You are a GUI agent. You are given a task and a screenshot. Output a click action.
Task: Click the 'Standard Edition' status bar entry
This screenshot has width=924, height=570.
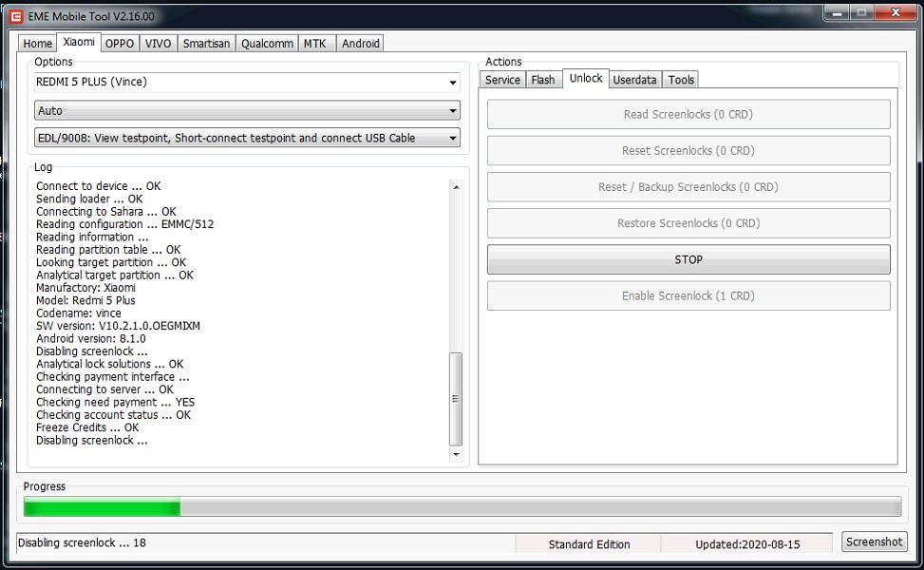(590, 544)
